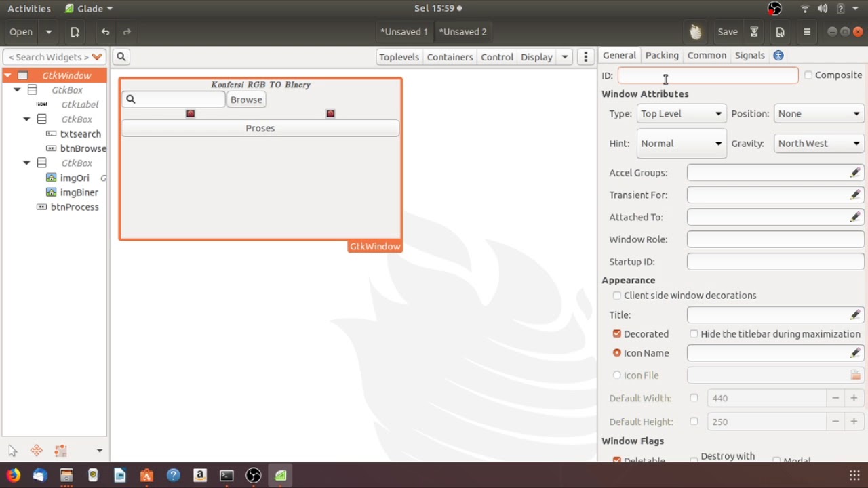The image size is (868, 488).
Task: Switch to the Packing tab
Action: tap(662, 56)
